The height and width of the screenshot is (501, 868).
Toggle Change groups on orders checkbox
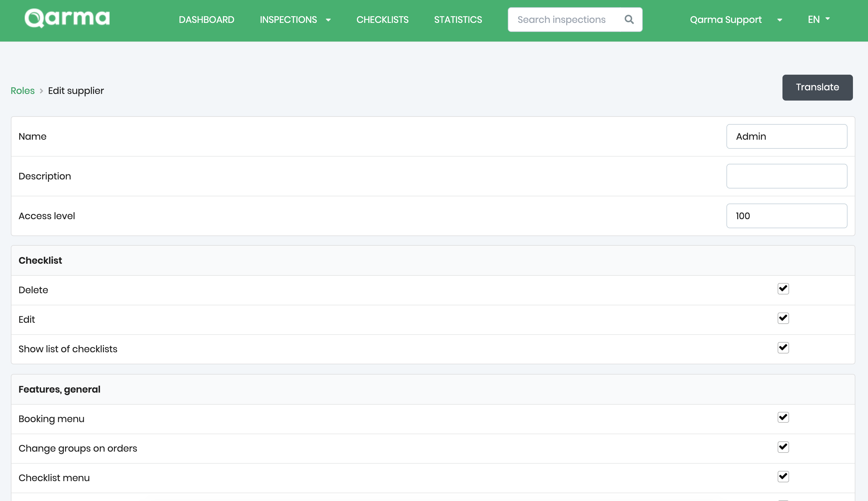(783, 447)
